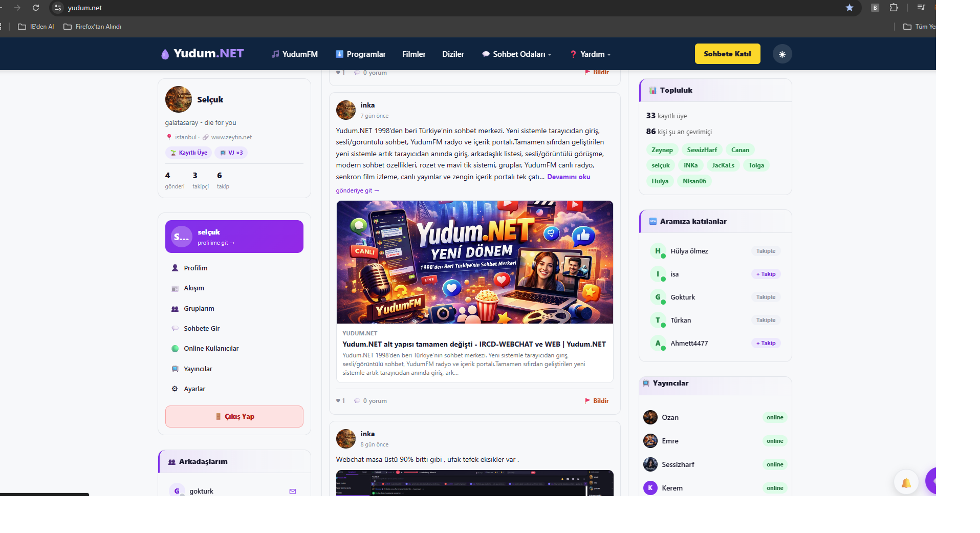Screen dimensions: 980x533
Task: Report the 7 gün önce post with Bildir
Action: point(597,401)
